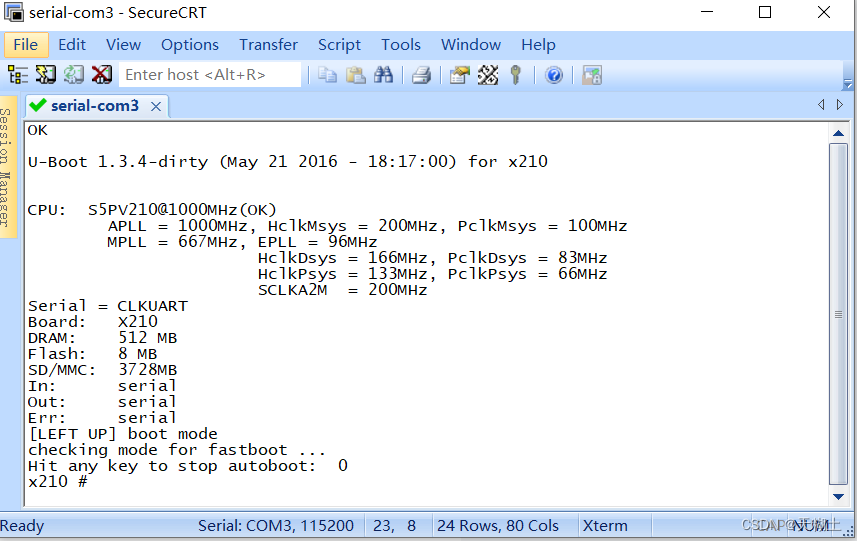Open the Tools menu
The image size is (857, 541).
click(401, 44)
